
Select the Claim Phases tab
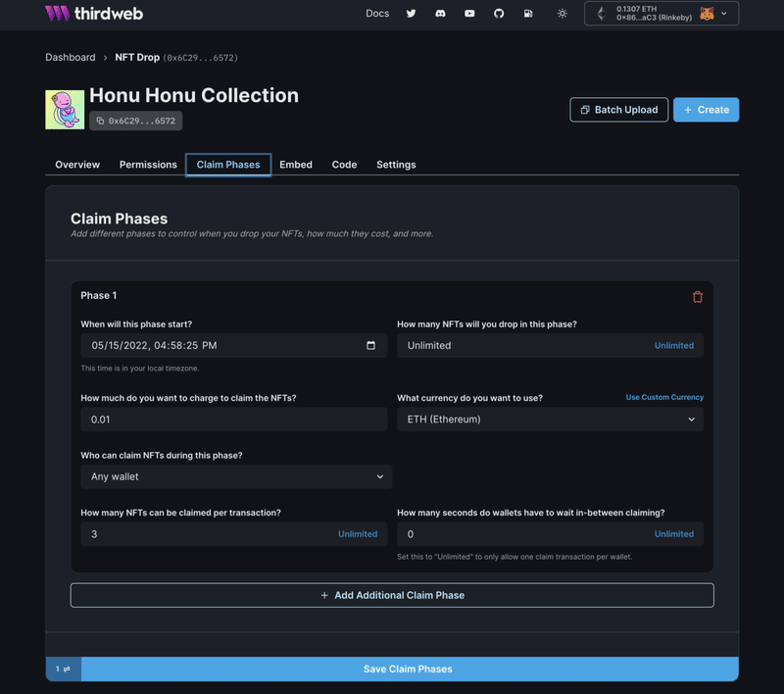(x=228, y=165)
